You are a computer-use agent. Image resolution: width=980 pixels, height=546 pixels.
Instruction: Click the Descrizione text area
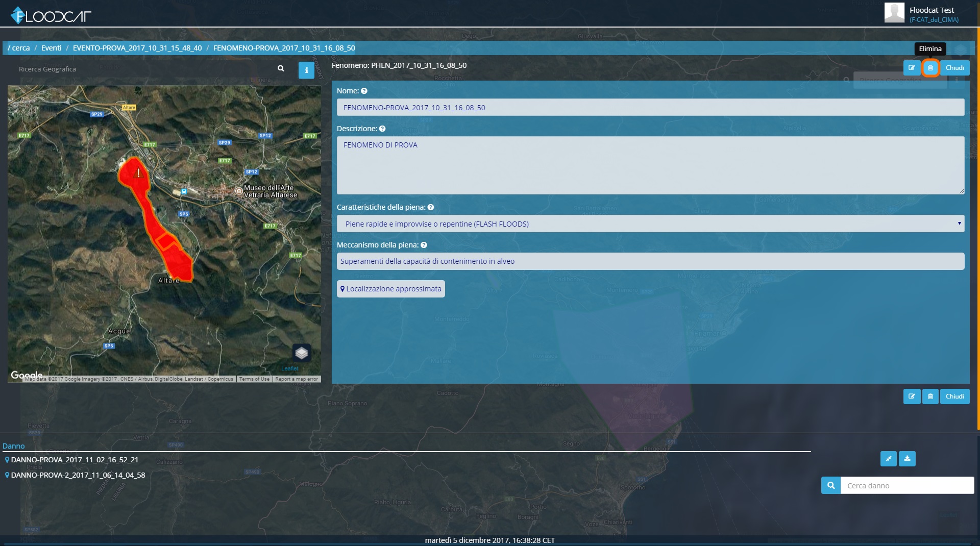pos(650,165)
